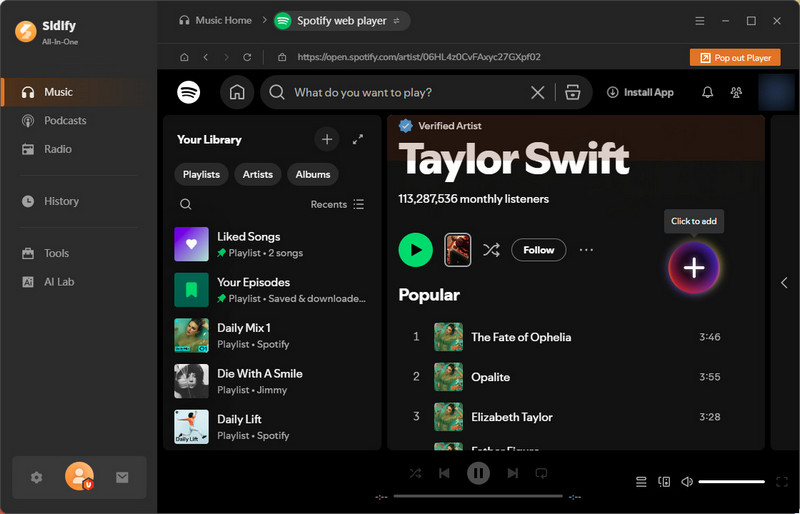The image size is (800, 514).
Task: Click the browser home icon in address bar row
Action: pos(184,58)
